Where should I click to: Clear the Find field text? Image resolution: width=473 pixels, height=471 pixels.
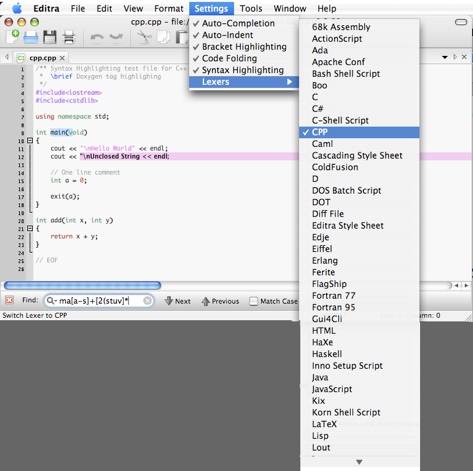pos(147,301)
